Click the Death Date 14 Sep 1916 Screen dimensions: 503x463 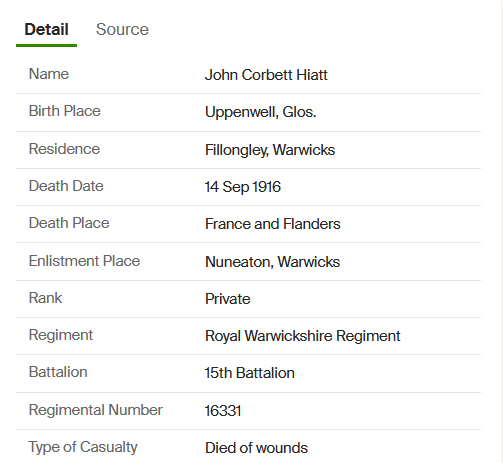243,187
